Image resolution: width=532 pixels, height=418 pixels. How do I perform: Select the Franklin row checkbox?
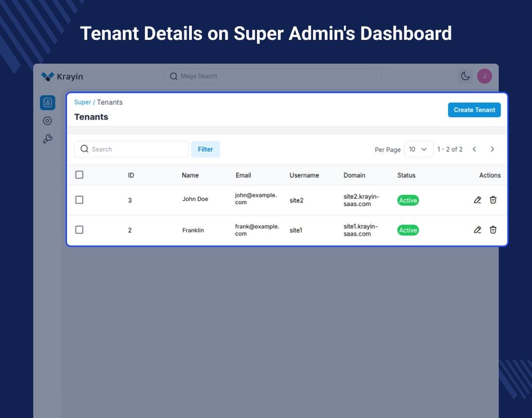point(79,229)
